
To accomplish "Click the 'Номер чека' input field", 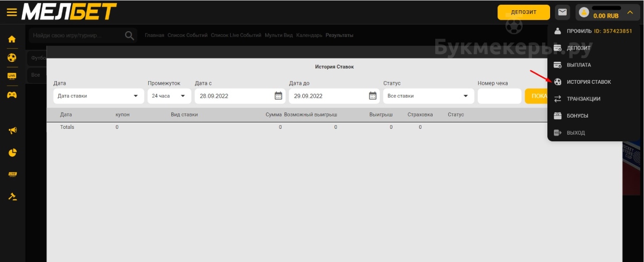I will point(499,96).
